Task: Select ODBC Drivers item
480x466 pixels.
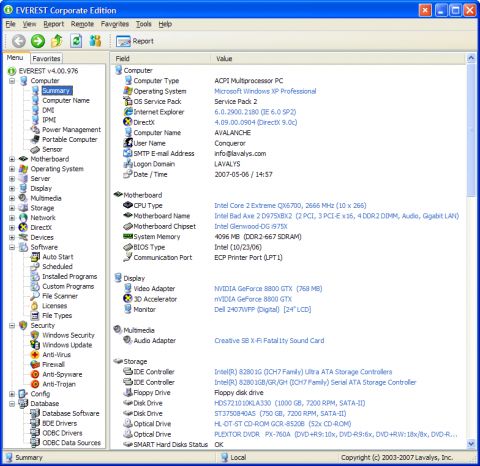Action: (62, 433)
